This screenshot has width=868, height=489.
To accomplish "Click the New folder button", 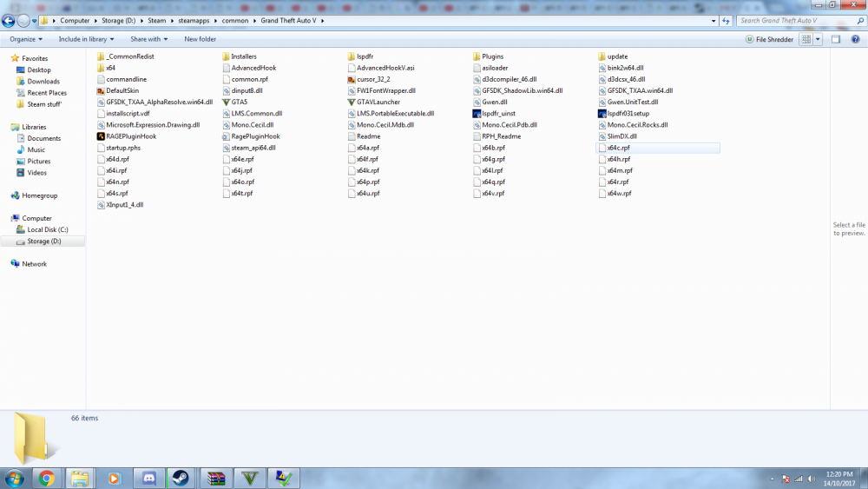I will (200, 39).
